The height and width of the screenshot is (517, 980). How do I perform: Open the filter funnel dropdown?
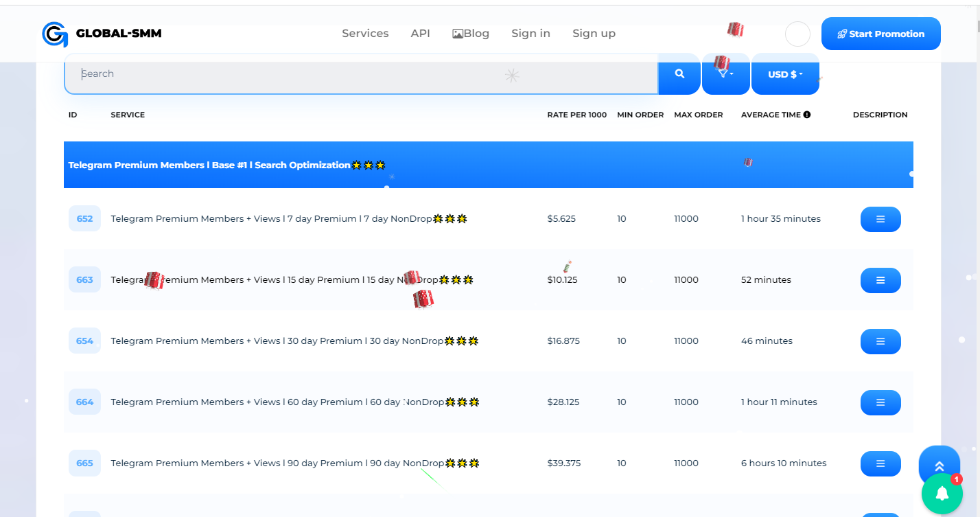click(726, 73)
